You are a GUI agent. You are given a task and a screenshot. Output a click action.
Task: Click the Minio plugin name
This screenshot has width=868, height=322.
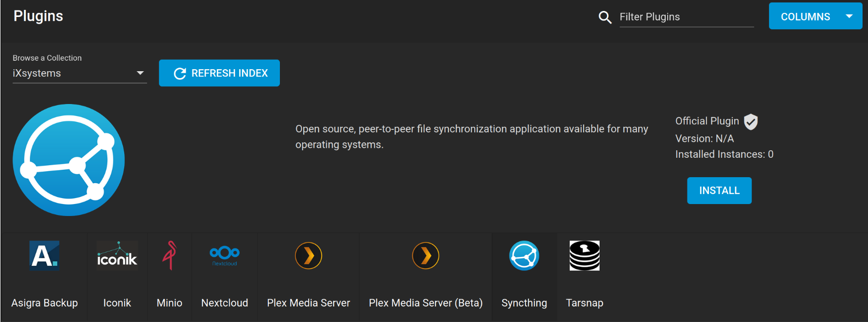(170, 303)
